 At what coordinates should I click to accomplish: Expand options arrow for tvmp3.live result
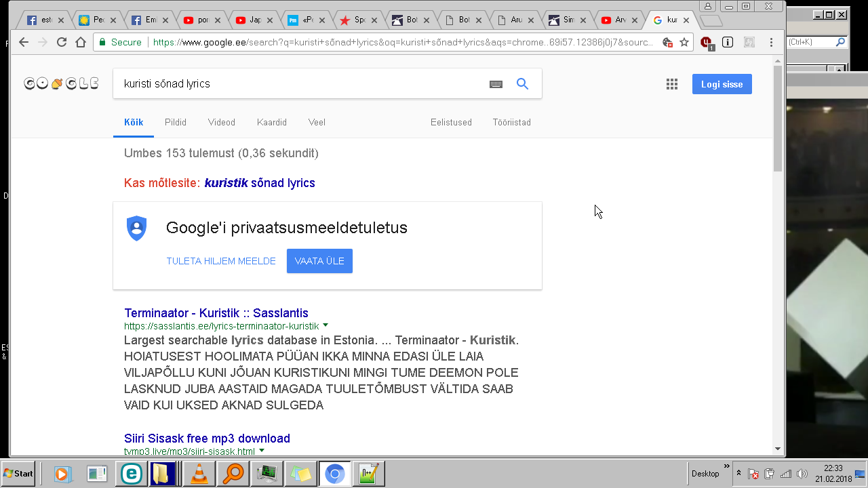click(x=262, y=451)
